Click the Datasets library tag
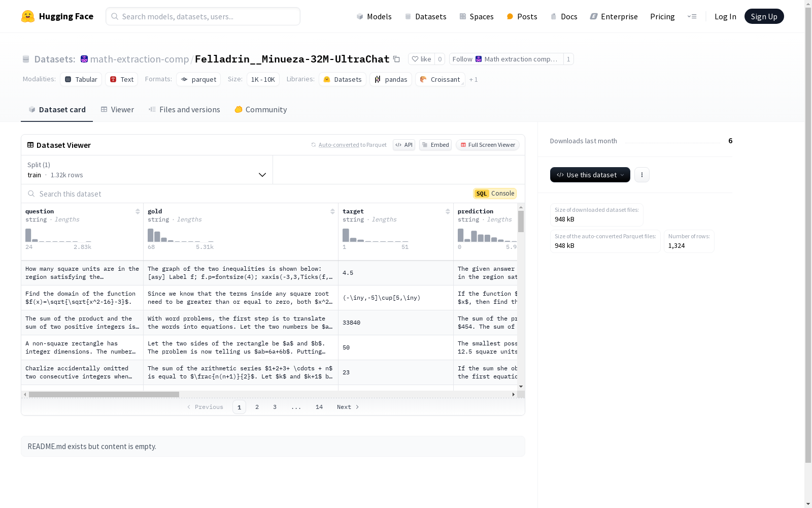The height and width of the screenshot is (508, 812). point(343,79)
